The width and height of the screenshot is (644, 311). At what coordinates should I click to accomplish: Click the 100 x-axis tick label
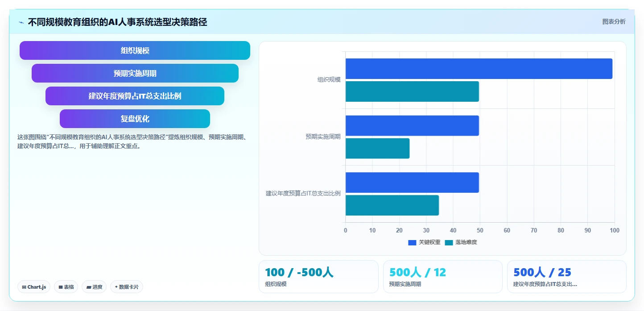[x=614, y=230]
